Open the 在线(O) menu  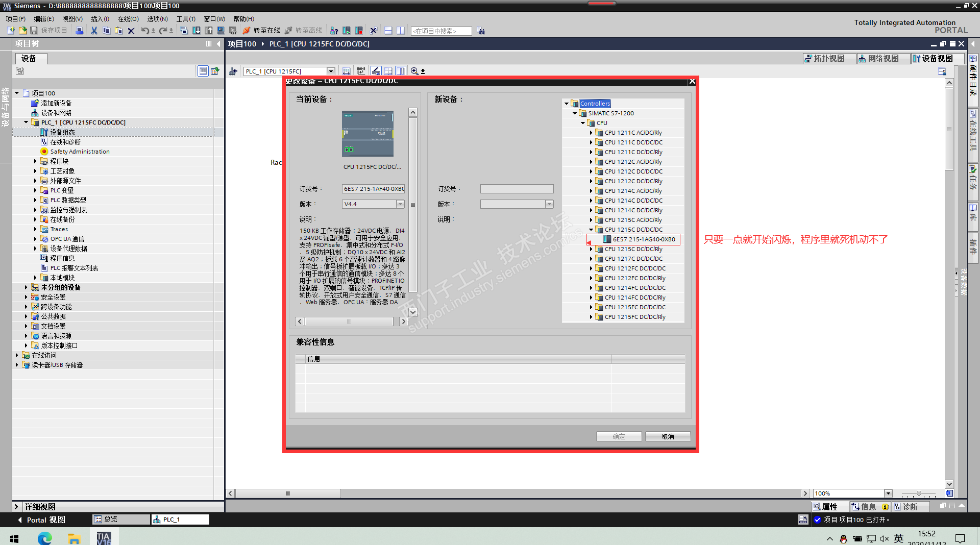click(128, 19)
